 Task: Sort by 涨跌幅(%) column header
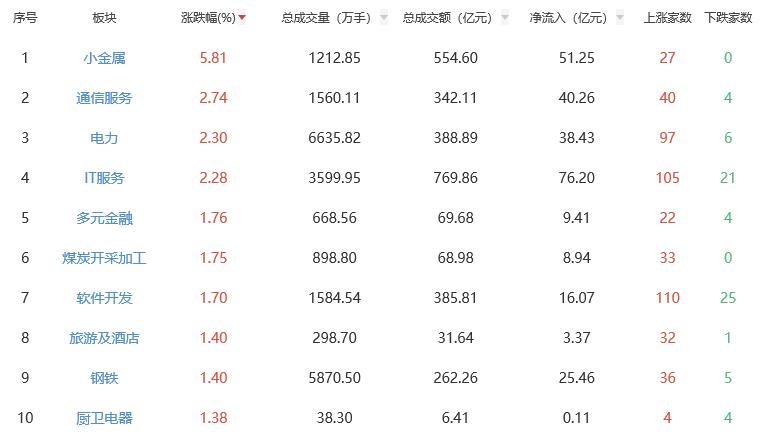coord(208,18)
